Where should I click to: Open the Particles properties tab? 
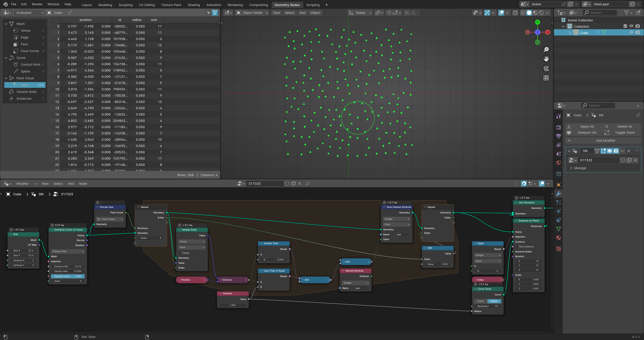point(558,202)
